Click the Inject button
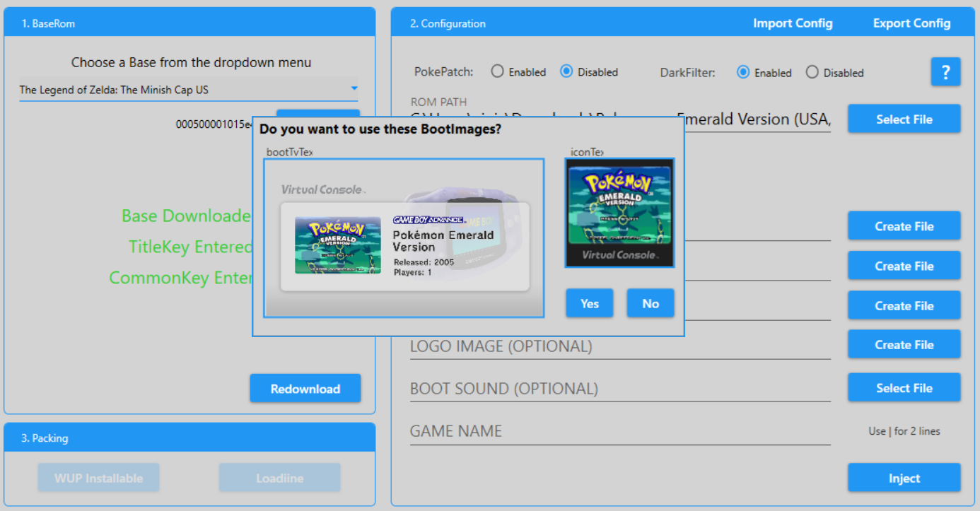 pyautogui.click(x=904, y=478)
